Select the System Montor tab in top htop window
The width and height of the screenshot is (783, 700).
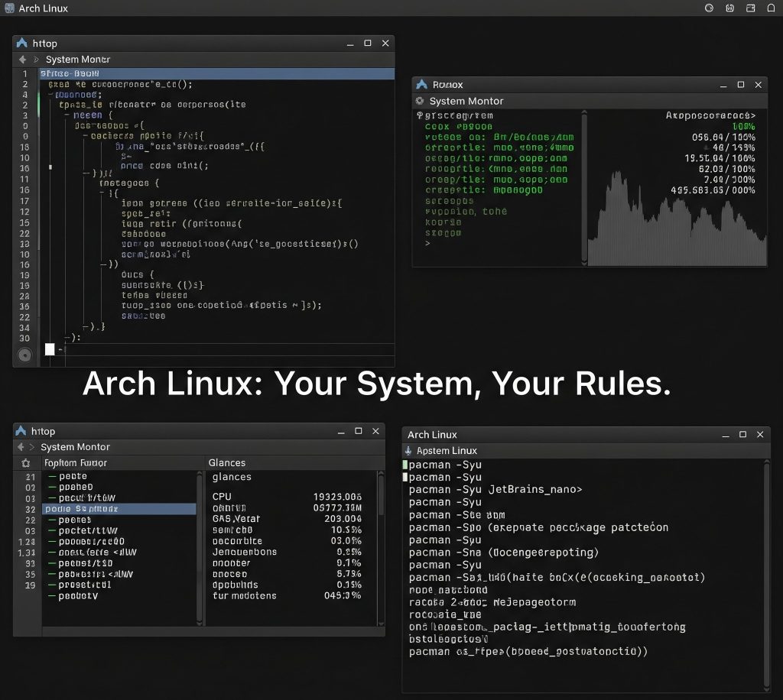(78, 60)
